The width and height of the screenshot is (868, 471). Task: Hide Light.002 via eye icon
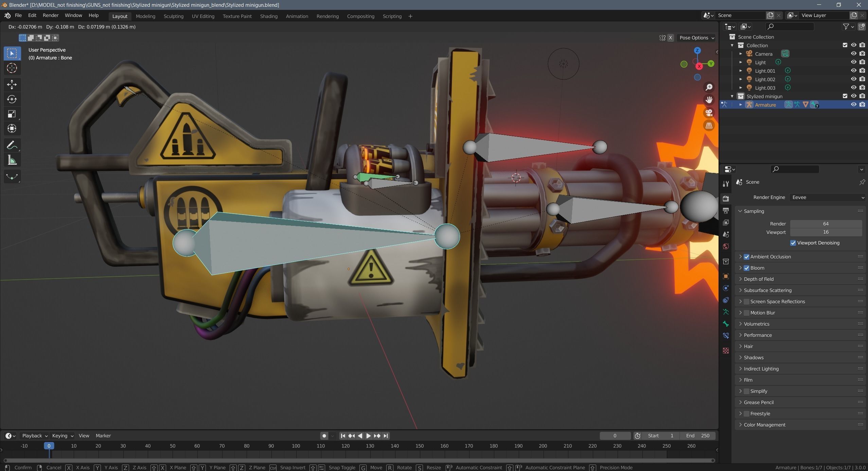point(853,79)
